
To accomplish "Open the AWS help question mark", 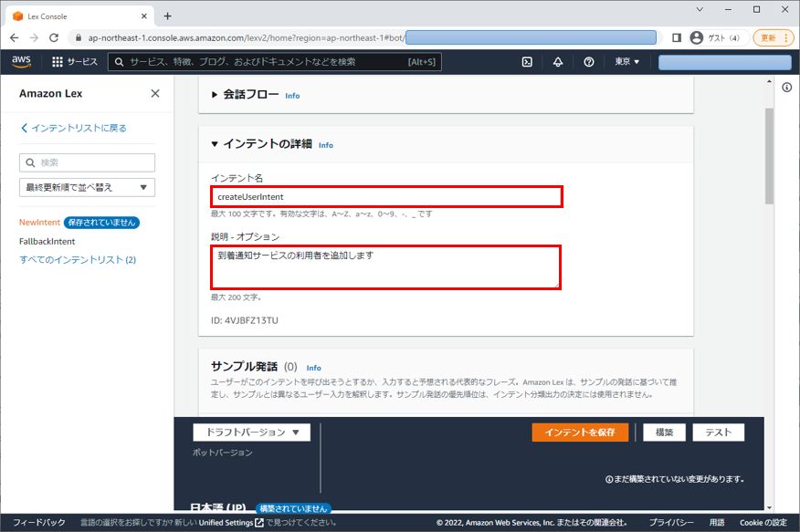I will (x=589, y=62).
